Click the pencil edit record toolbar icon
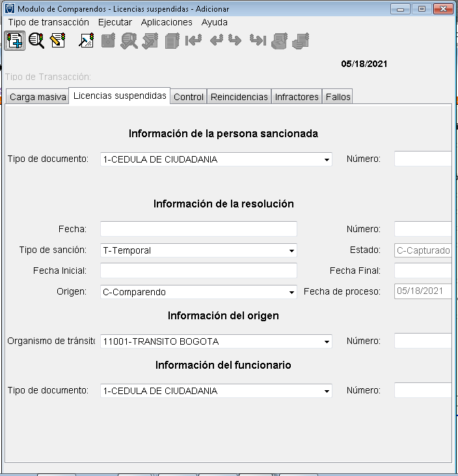Viewport: 458px width, 476px height. [x=57, y=41]
